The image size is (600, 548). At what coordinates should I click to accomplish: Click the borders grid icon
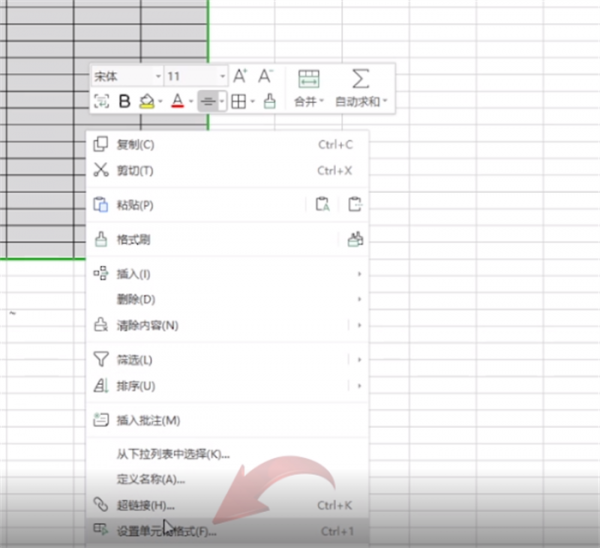point(237,101)
